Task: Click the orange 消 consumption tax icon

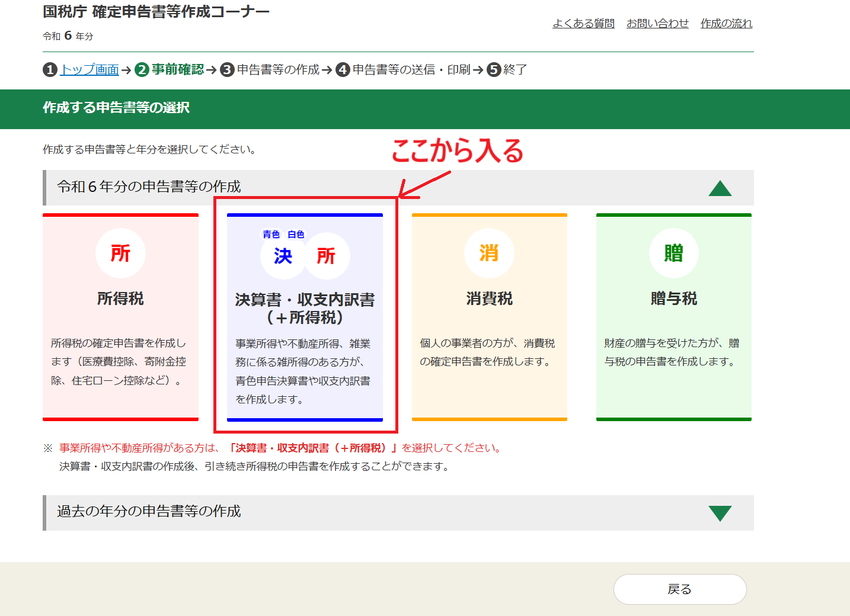Action: pyautogui.click(x=489, y=254)
